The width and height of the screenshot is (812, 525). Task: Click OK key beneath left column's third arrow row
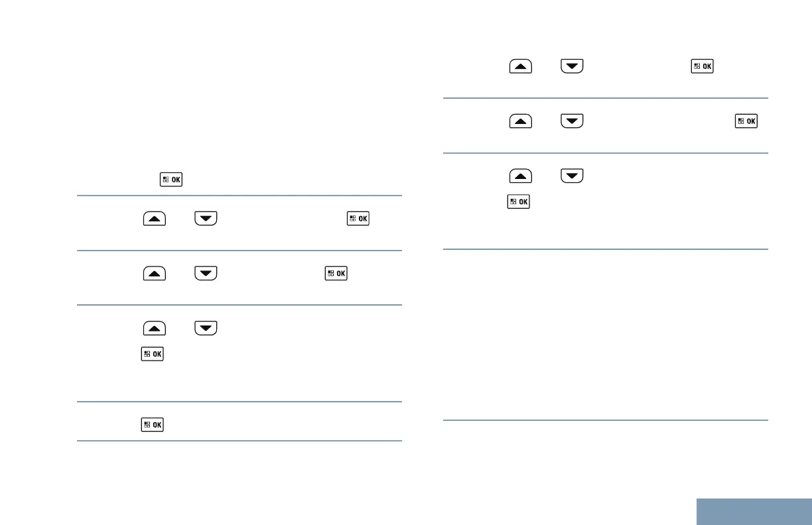point(152,355)
